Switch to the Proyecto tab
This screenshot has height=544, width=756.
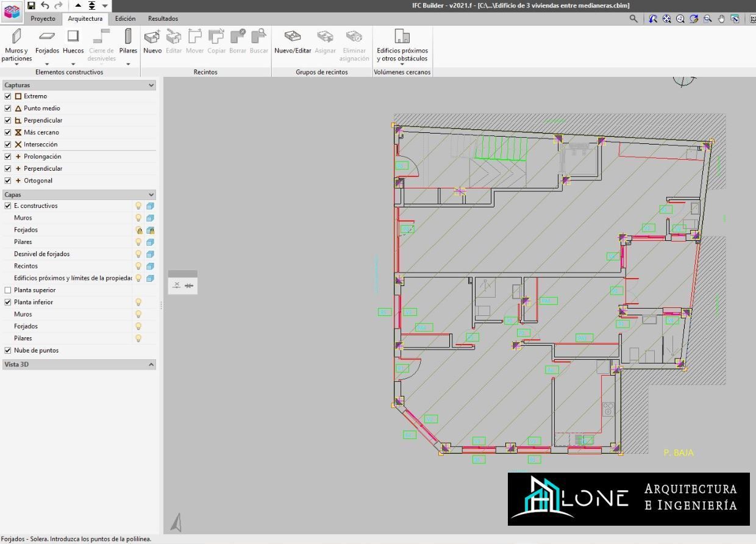(43, 19)
